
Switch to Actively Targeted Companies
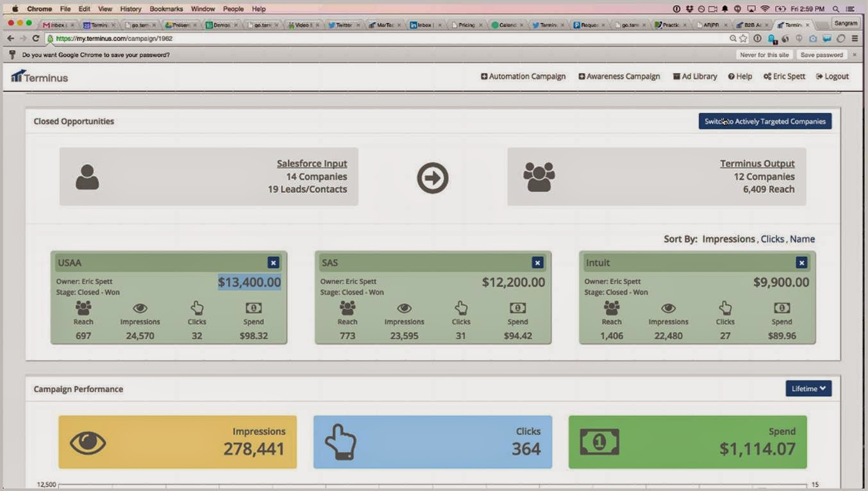click(x=765, y=121)
